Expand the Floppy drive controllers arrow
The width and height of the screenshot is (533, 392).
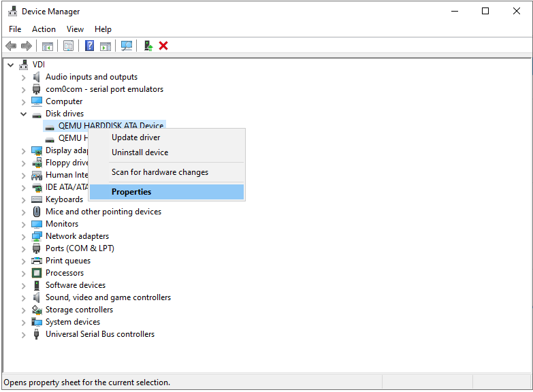tap(23, 163)
